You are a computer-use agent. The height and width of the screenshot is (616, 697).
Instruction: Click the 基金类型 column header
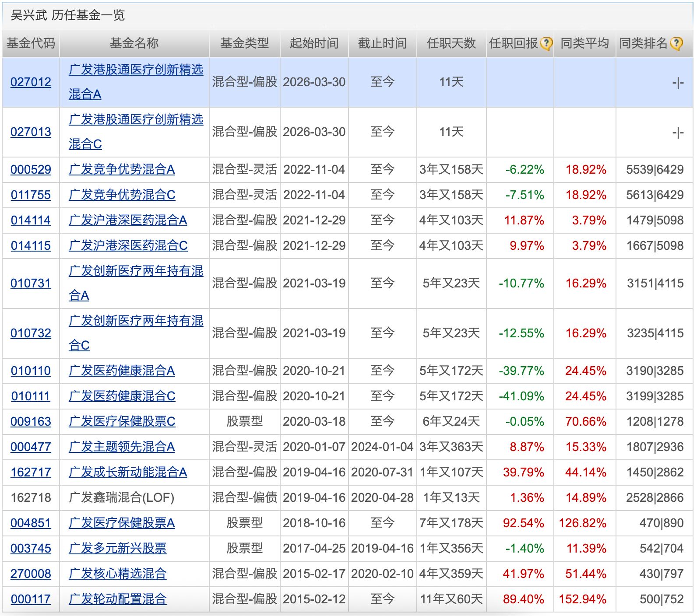tap(244, 43)
